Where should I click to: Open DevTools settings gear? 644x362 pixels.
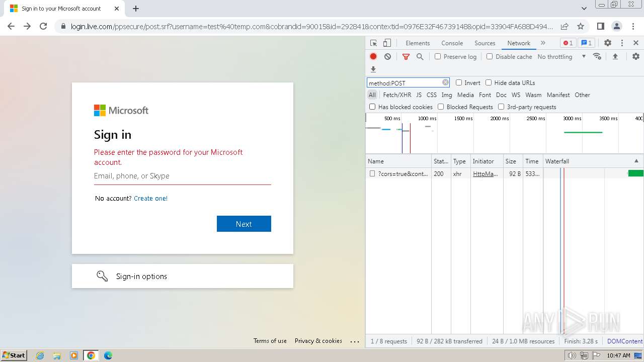pos(608,43)
